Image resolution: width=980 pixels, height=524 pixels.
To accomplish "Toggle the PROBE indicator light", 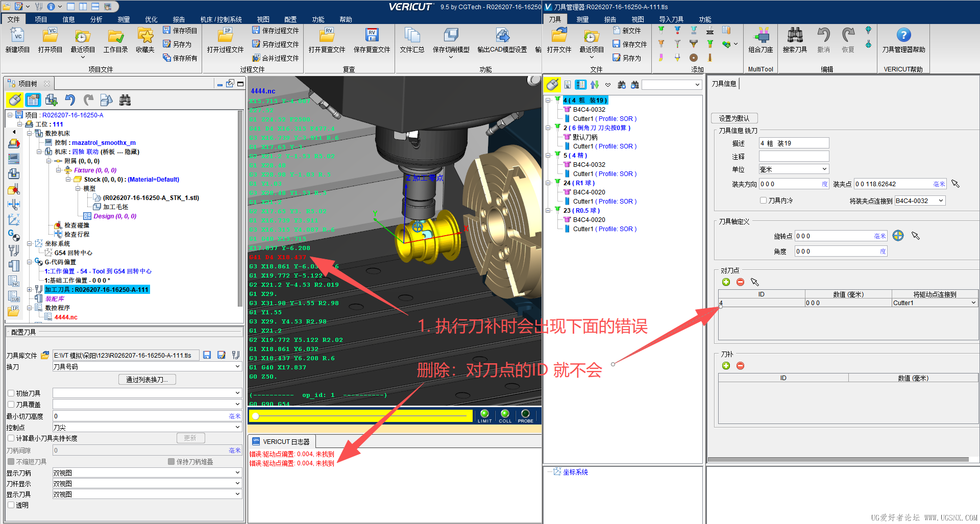I will pyautogui.click(x=525, y=414).
